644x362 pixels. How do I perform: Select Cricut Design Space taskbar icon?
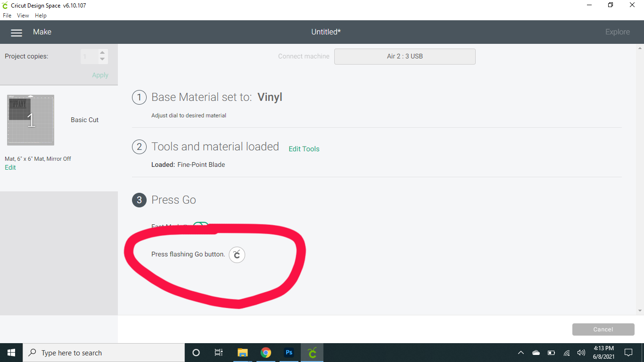click(312, 353)
